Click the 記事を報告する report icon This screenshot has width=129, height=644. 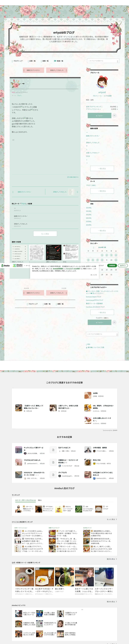click(68, 177)
